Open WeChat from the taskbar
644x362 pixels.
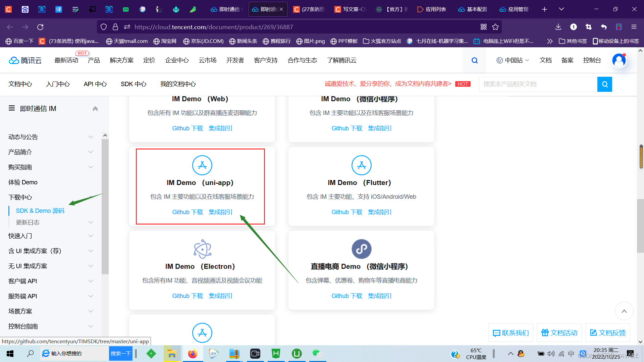tap(317, 354)
